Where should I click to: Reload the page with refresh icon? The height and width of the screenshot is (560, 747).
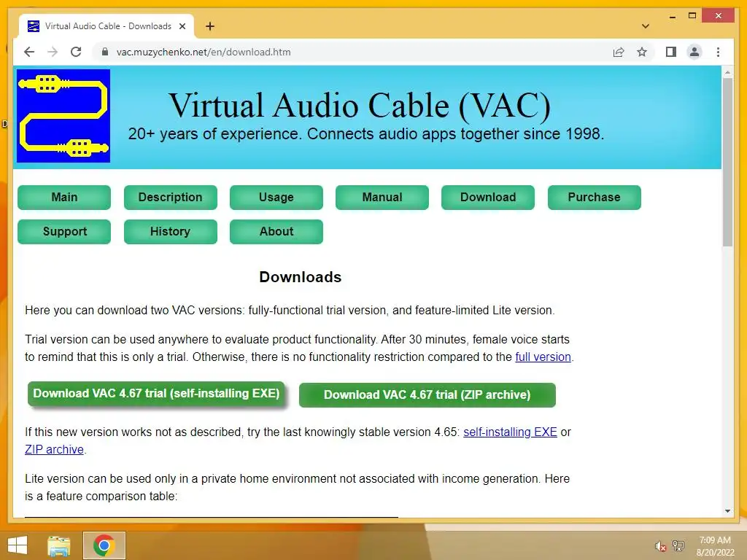76,52
